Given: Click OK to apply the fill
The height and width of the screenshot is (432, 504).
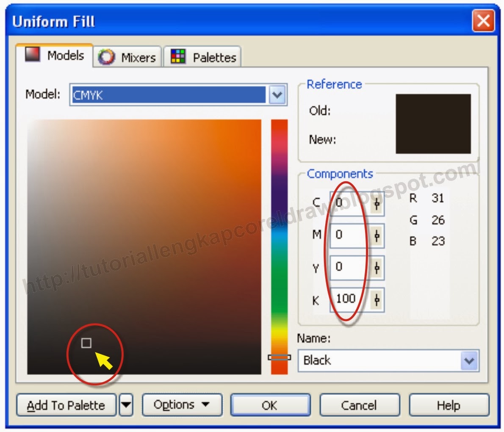Looking at the screenshot, I should [270, 405].
